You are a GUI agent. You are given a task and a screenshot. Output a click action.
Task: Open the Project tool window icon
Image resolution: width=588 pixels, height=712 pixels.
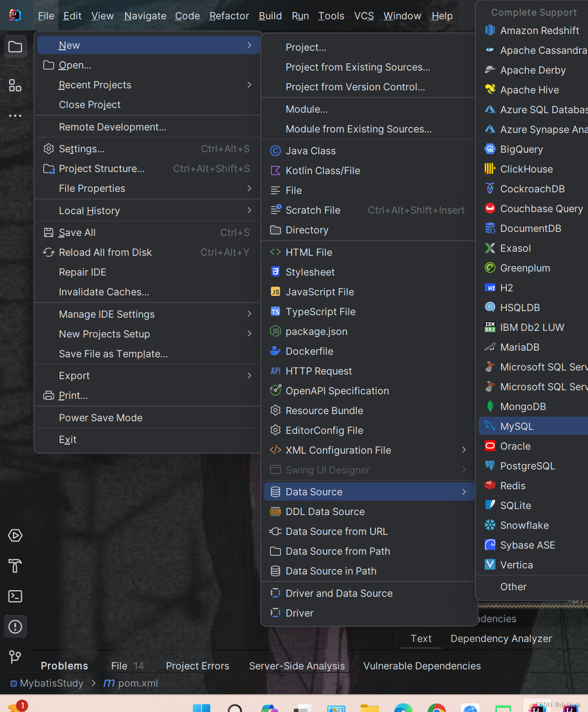[15, 47]
